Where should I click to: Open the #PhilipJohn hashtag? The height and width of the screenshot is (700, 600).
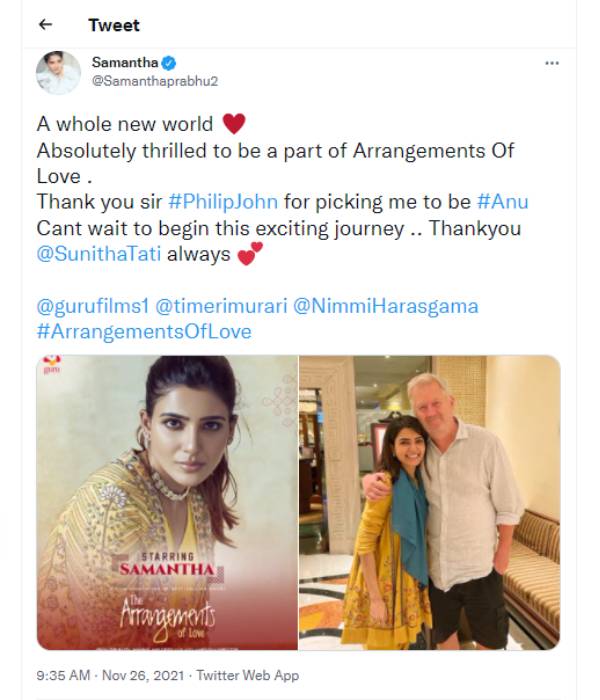pos(223,201)
